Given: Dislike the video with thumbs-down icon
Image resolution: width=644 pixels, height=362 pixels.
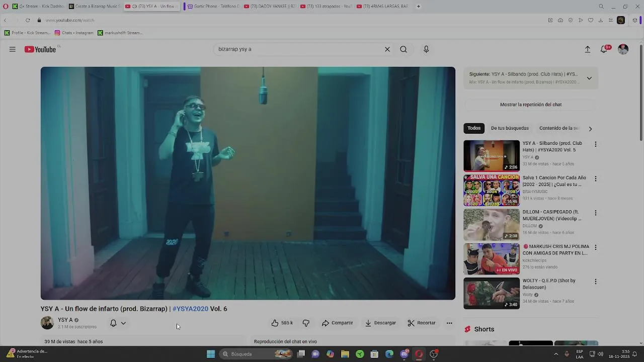Looking at the screenshot, I should pyautogui.click(x=306, y=323).
